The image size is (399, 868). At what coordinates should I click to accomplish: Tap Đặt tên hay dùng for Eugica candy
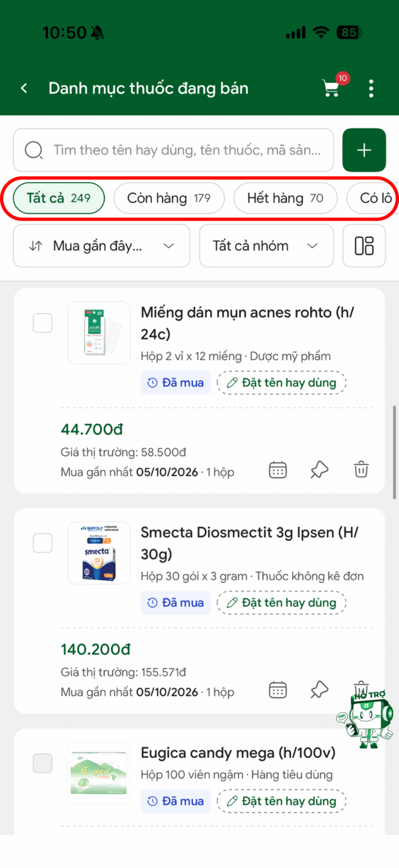coord(282,801)
